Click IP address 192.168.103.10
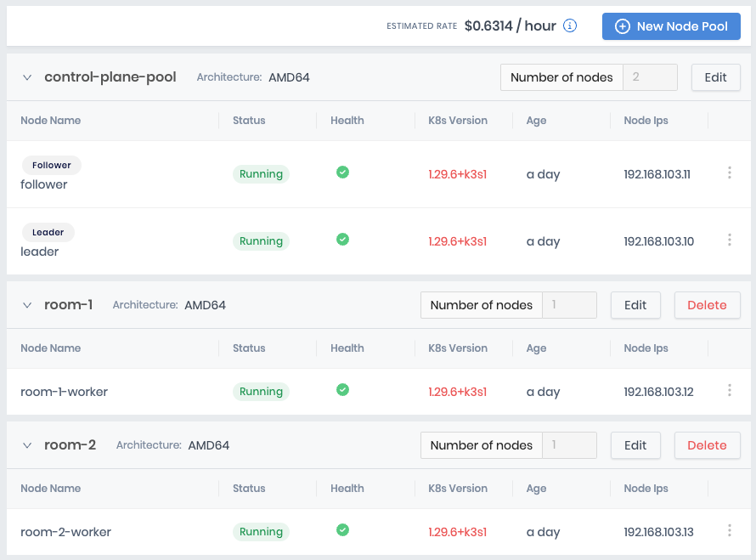 click(659, 241)
